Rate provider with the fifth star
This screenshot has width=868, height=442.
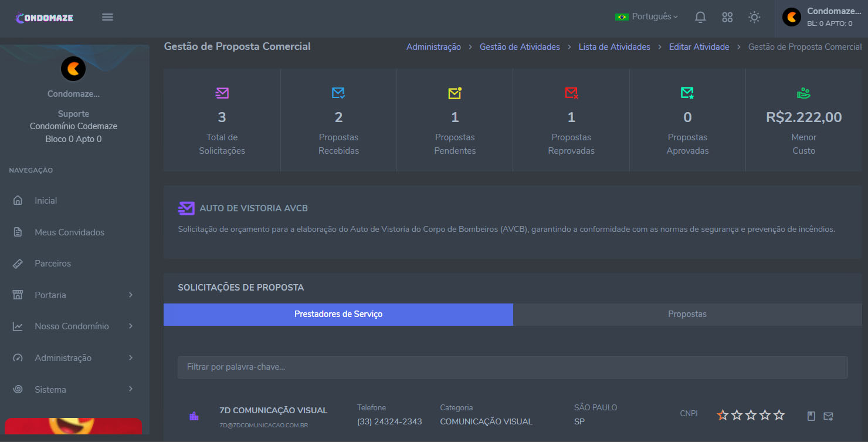tap(779, 416)
